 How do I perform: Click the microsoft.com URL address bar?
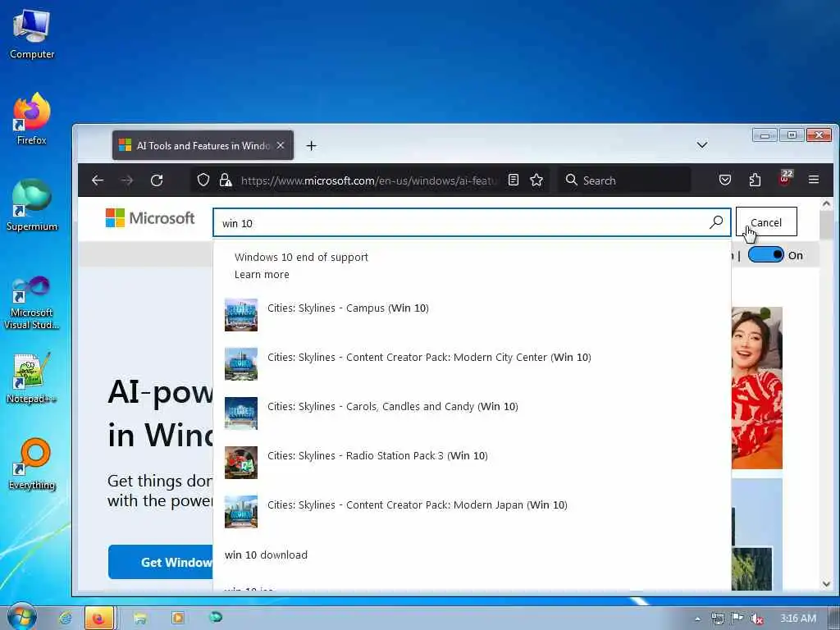368,180
